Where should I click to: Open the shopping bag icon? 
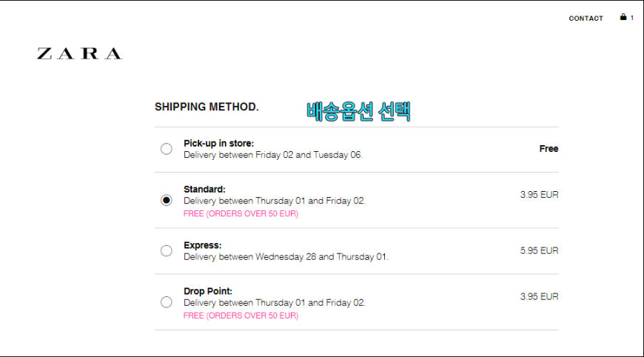click(x=623, y=17)
